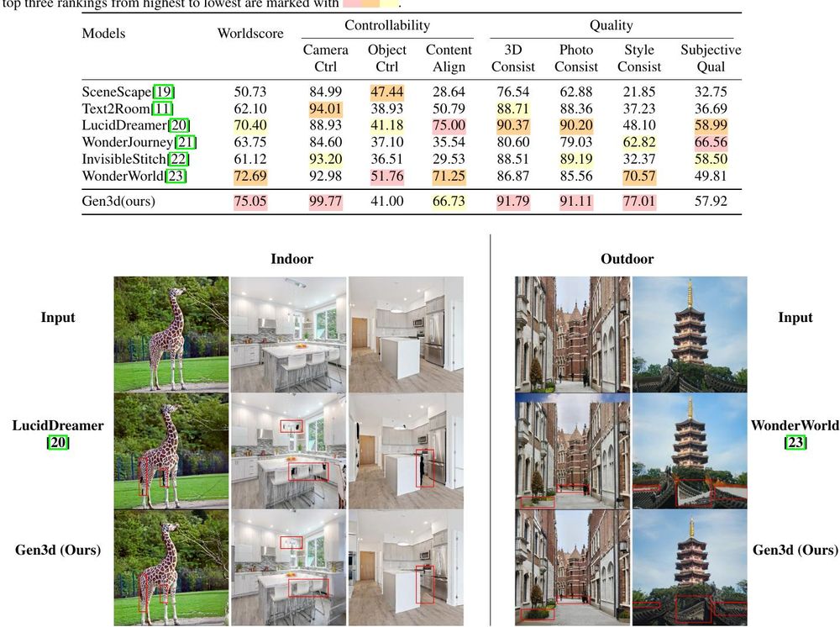Click WonderWorld Worldscore 72.69
Viewport: 840px width, 627px height.
click(250, 177)
